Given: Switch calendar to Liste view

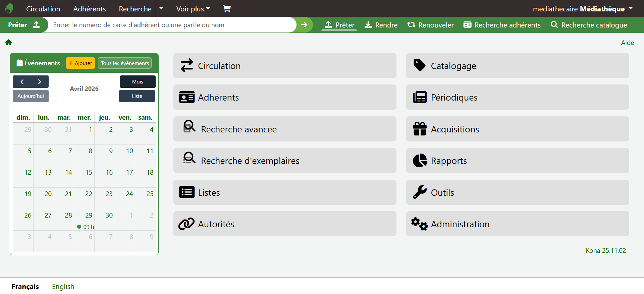Looking at the screenshot, I should pyautogui.click(x=137, y=96).
